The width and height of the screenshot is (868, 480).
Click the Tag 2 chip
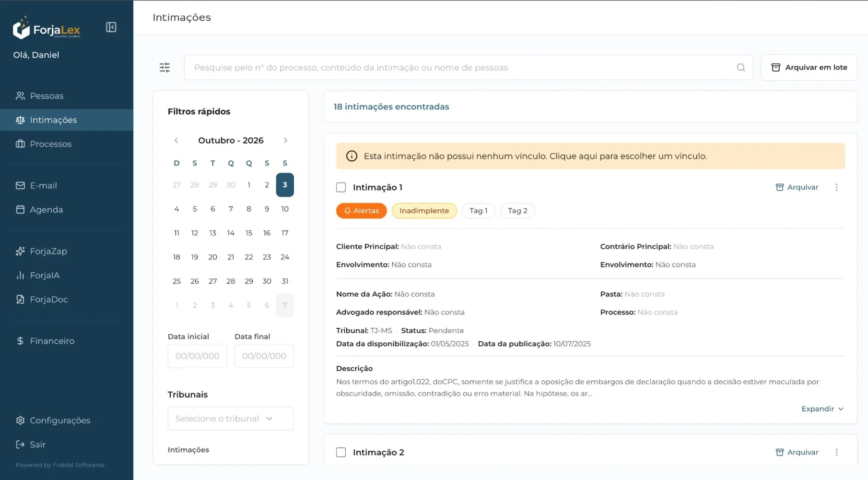(x=517, y=211)
